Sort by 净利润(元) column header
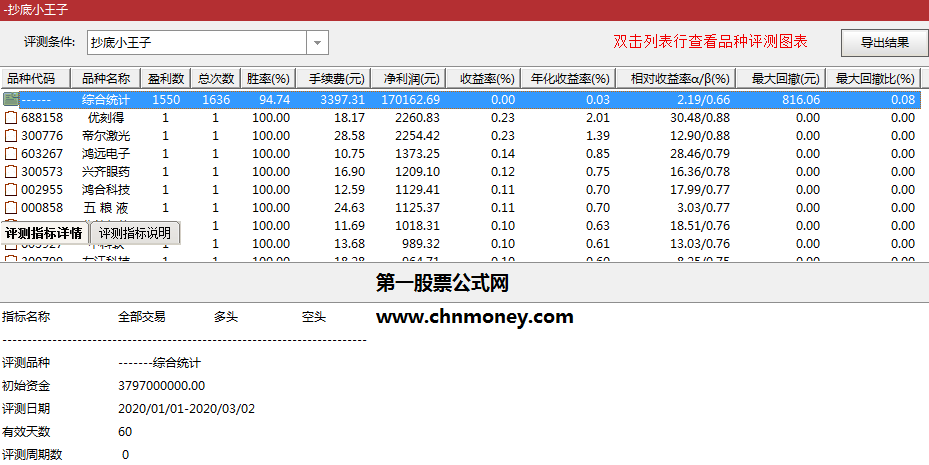The height and width of the screenshot is (465, 929). [x=409, y=78]
